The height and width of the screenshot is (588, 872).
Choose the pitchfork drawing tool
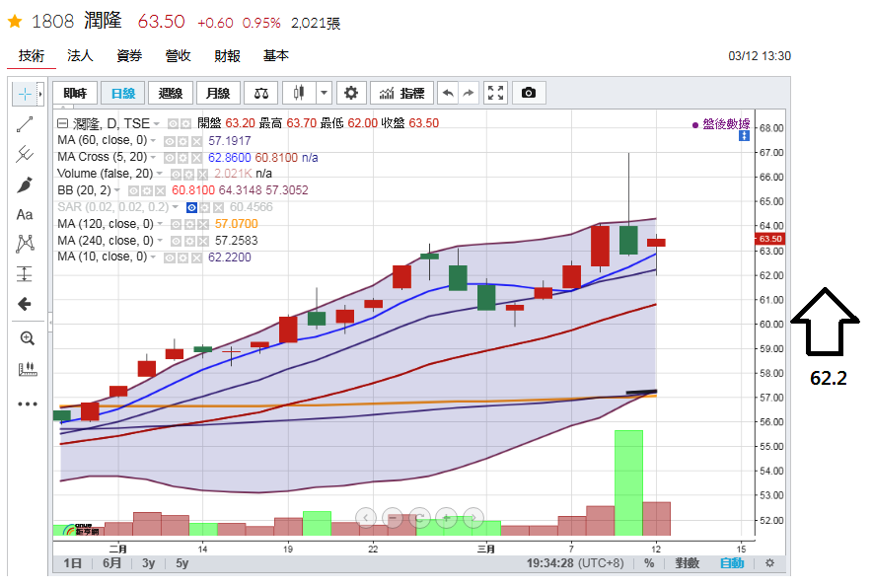[25, 154]
